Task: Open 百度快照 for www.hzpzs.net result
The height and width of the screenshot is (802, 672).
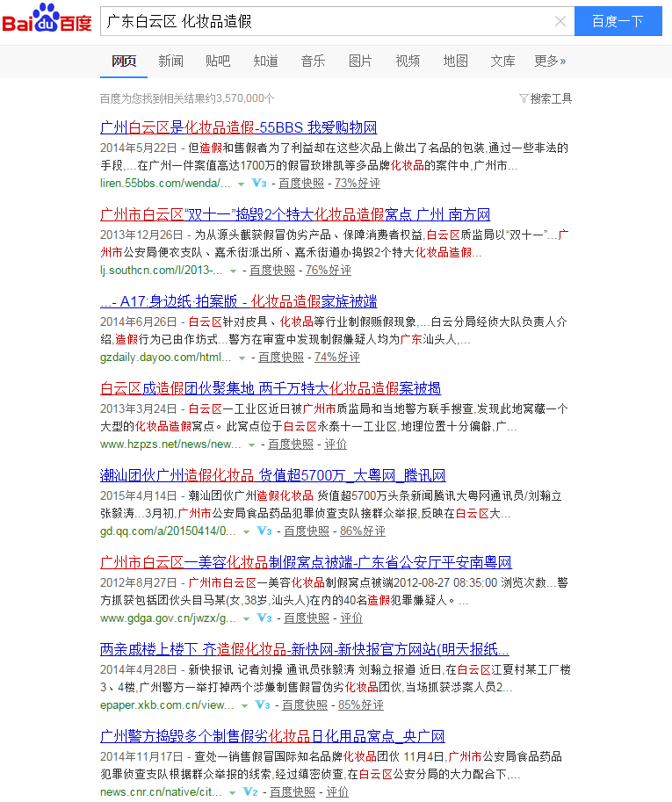Action: (291, 444)
